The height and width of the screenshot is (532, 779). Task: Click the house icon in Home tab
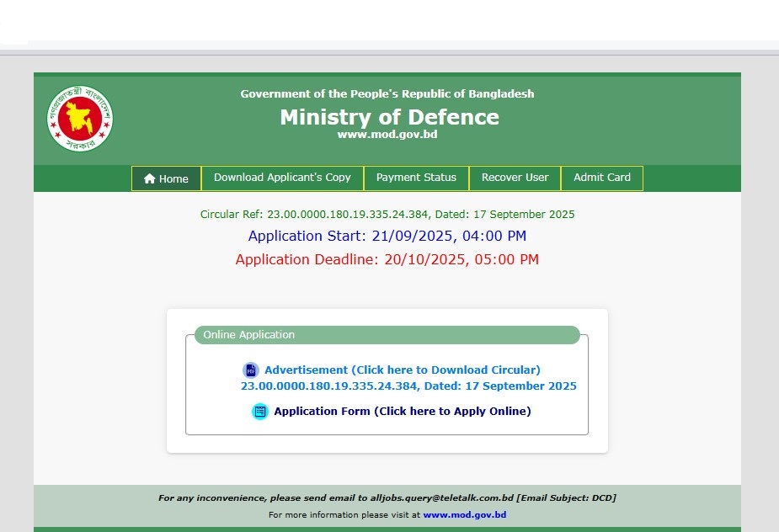tap(150, 178)
